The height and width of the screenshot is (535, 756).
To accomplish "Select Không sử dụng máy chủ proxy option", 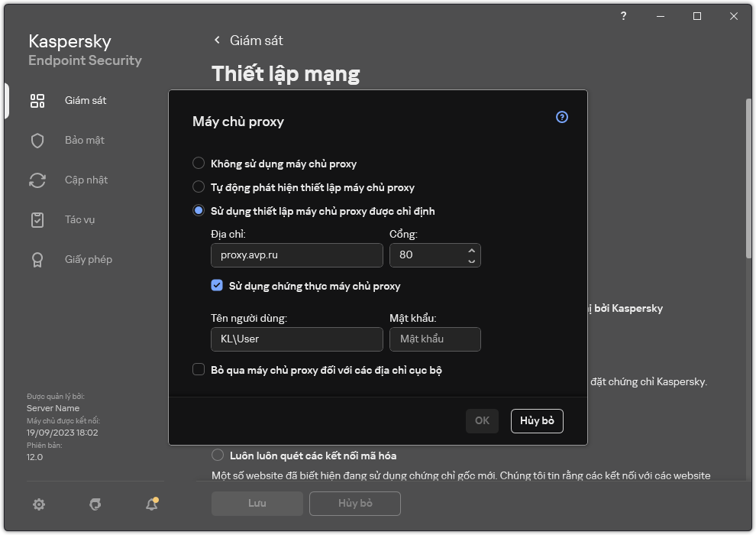I will (x=199, y=163).
